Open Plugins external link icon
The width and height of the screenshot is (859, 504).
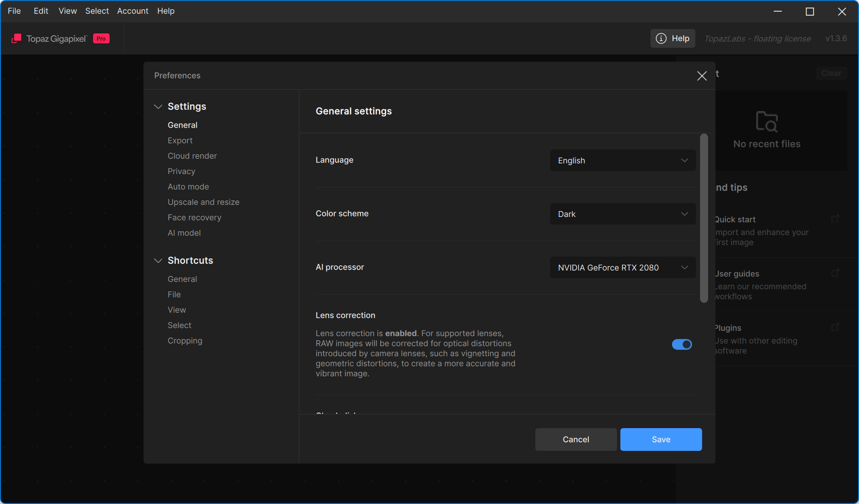coord(835,327)
